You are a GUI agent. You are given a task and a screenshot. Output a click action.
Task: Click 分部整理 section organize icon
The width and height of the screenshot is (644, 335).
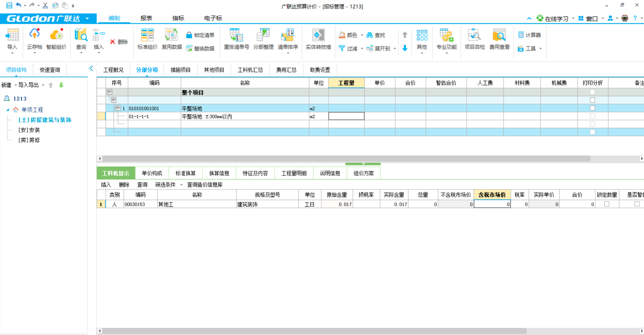pyautogui.click(x=263, y=35)
